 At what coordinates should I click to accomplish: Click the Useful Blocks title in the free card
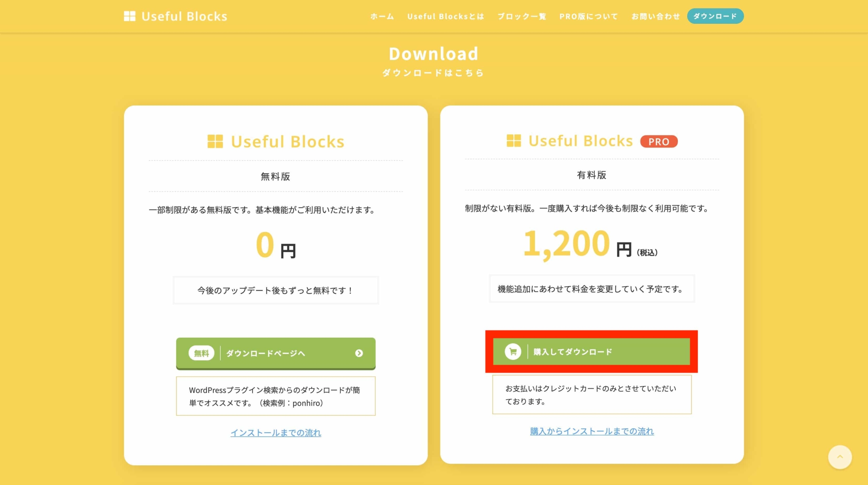point(288,142)
